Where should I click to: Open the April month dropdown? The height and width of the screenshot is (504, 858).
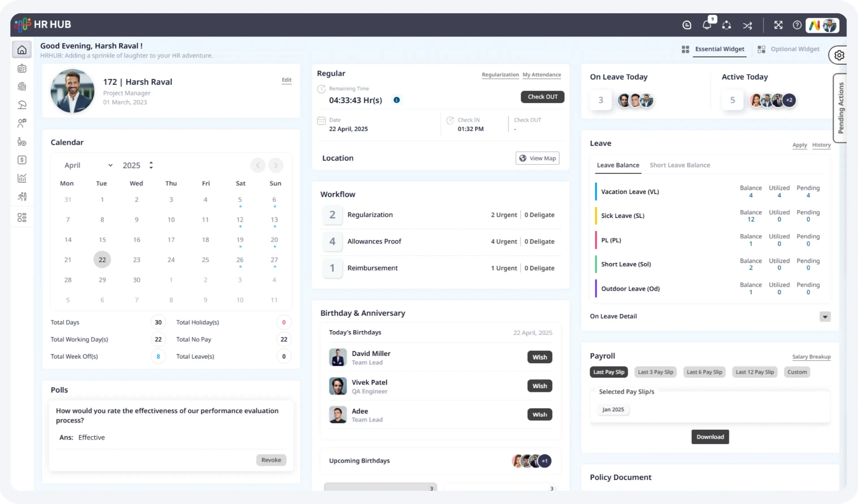tap(88, 165)
